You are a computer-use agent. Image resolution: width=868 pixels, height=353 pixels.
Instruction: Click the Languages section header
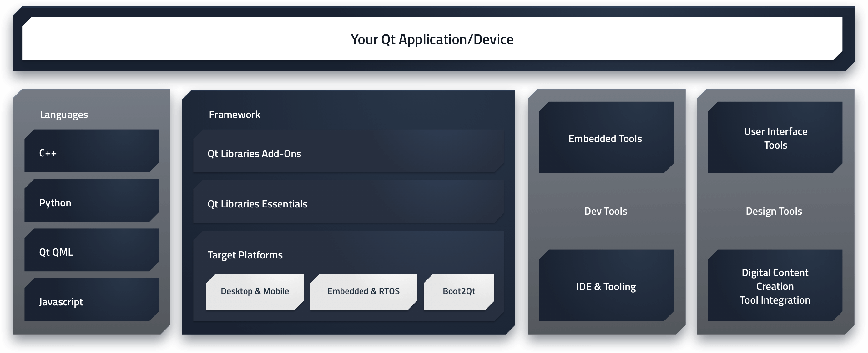[64, 114]
